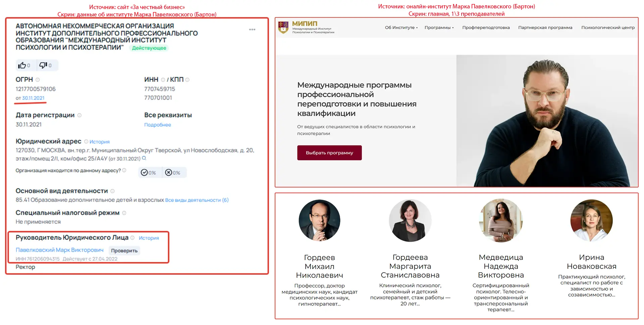Click info icon beside Дата регистрации
644x325 pixels.
(79, 115)
